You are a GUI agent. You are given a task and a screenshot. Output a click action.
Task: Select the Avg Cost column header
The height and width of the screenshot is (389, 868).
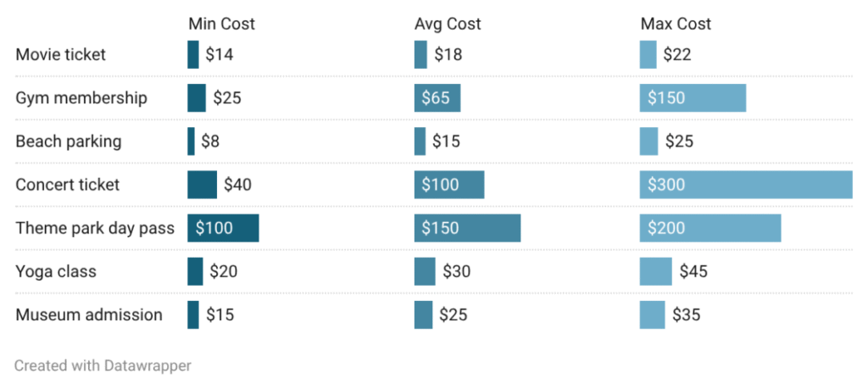[x=448, y=24]
